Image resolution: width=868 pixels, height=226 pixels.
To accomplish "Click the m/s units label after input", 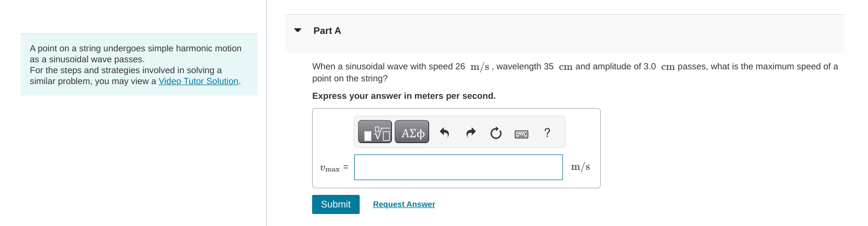I will (x=580, y=167).
